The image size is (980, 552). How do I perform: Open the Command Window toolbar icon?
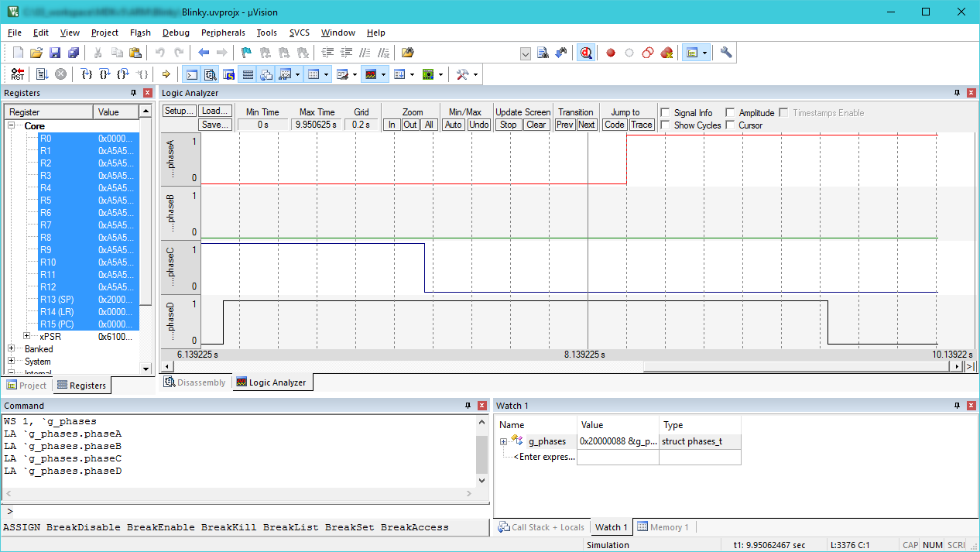click(190, 74)
